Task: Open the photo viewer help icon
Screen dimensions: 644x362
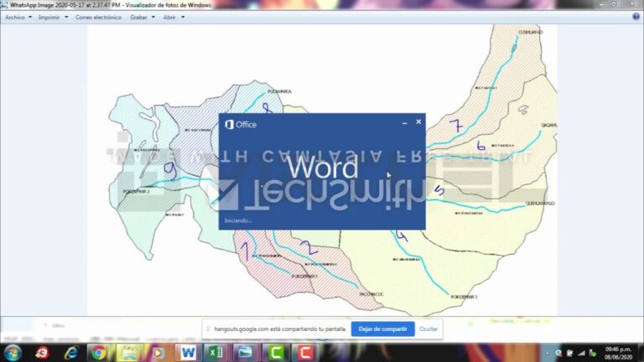Action: point(636,17)
